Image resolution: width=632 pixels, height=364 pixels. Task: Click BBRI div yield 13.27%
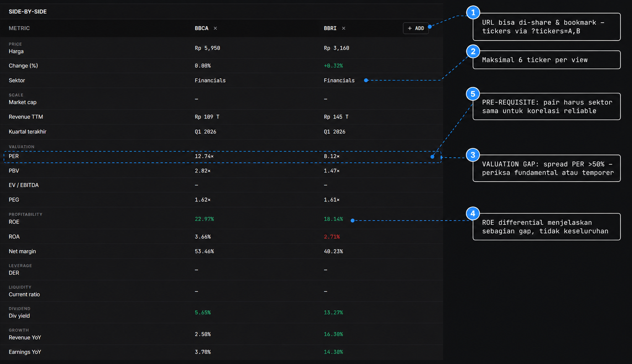(333, 313)
